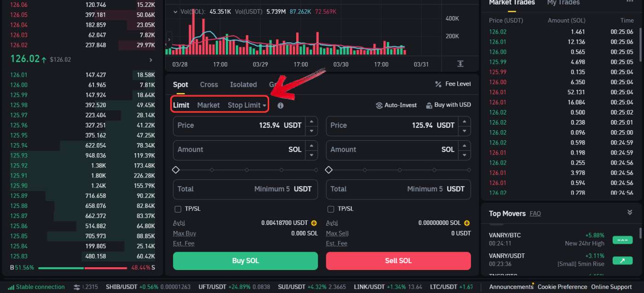The image size is (644, 293).
Task: Click buy-side Avbl label
Action: (x=179, y=223)
